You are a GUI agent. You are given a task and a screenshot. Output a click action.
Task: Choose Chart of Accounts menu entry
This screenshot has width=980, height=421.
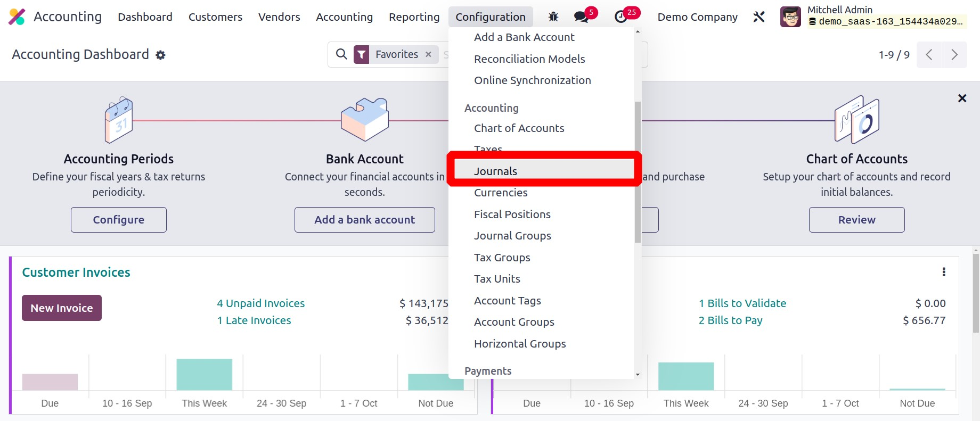[x=519, y=128]
